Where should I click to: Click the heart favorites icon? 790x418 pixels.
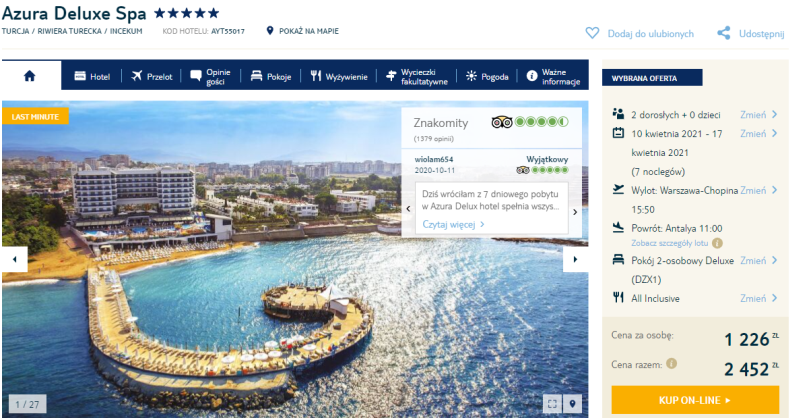click(592, 33)
